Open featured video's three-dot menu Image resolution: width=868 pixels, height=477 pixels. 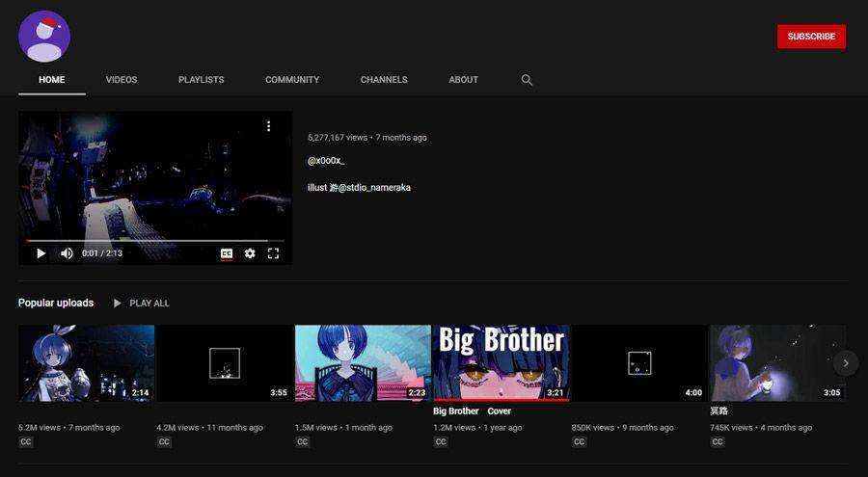coord(268,127)
